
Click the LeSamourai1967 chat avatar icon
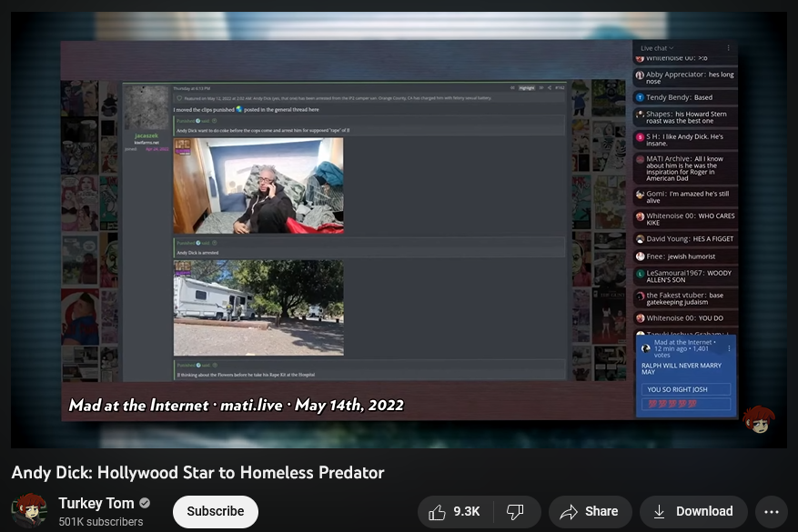coord(641,274)
